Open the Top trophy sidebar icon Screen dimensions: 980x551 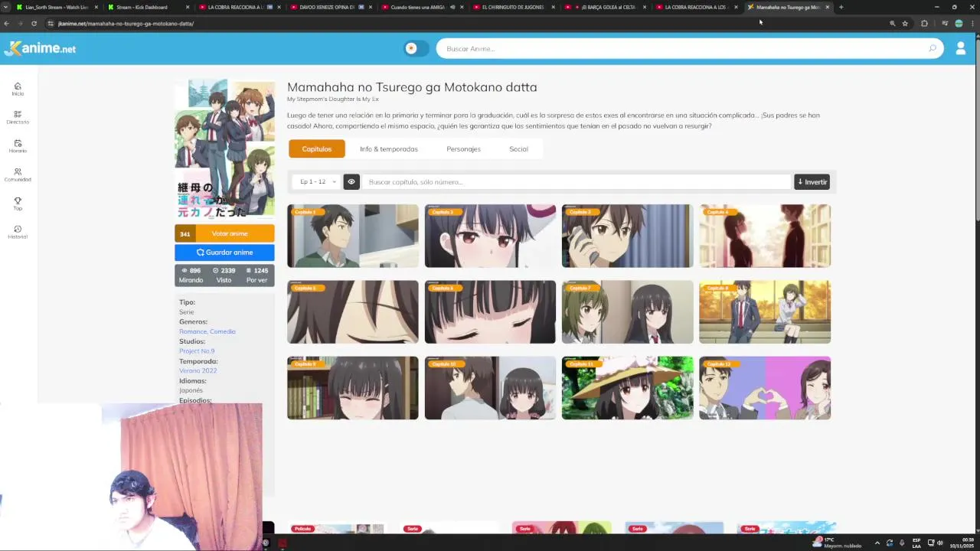click(x=18, y=204)
